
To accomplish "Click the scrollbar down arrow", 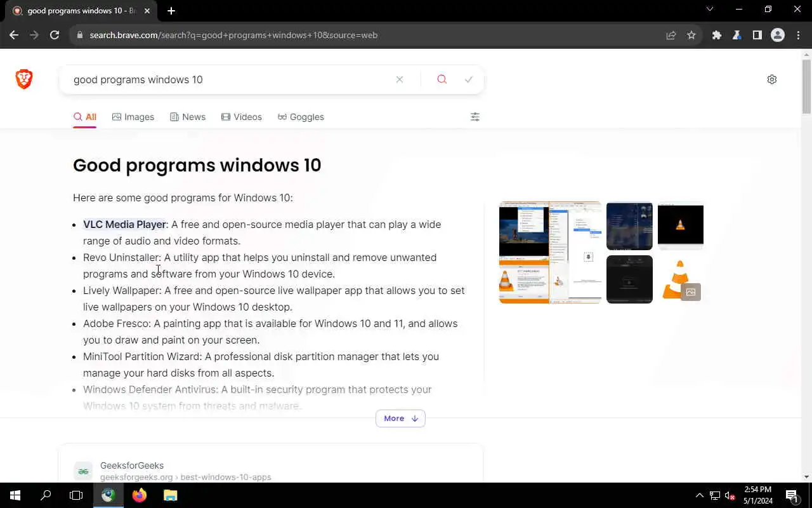I will (x=806, y=477).
